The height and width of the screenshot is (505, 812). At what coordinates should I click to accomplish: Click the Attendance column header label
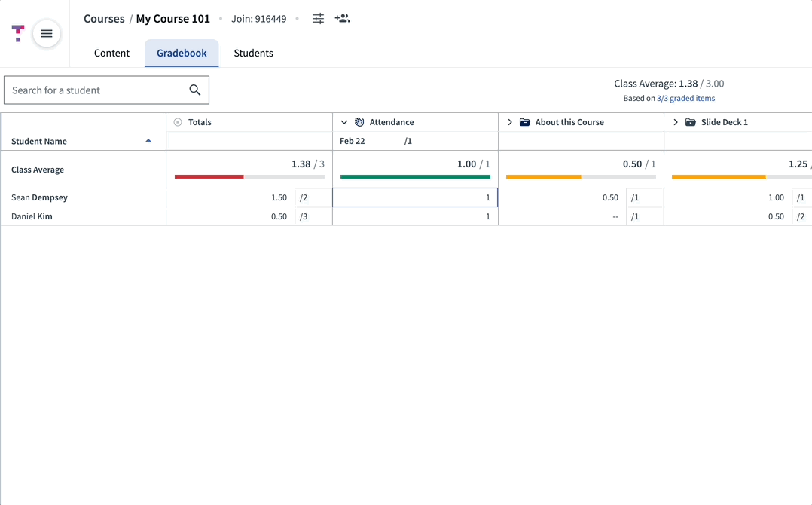(392, 122)
